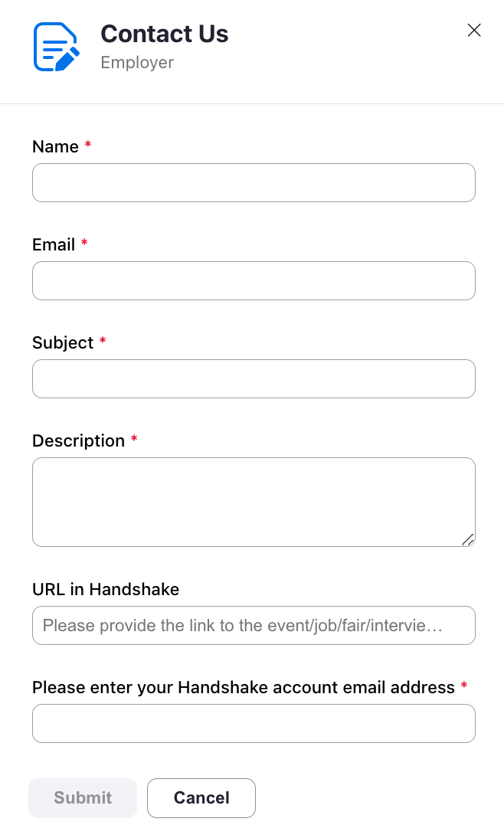The height and width of the screenshot is (838, 504).
Task: Click the X to dismiss the contact form
Action: pos(474,30)
